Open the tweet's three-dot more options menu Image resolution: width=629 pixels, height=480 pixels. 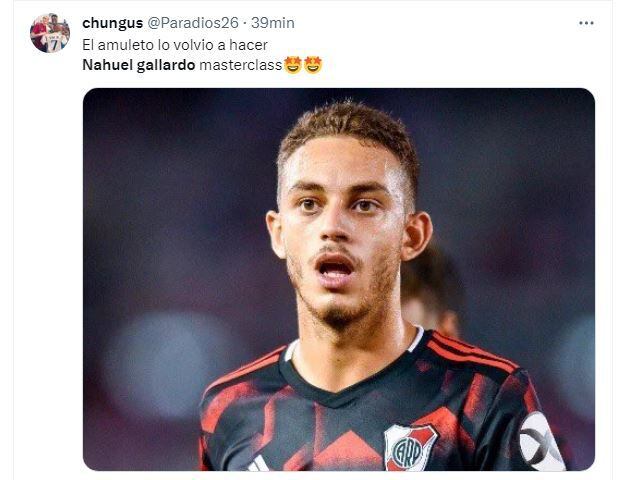[x=586, y=23]
